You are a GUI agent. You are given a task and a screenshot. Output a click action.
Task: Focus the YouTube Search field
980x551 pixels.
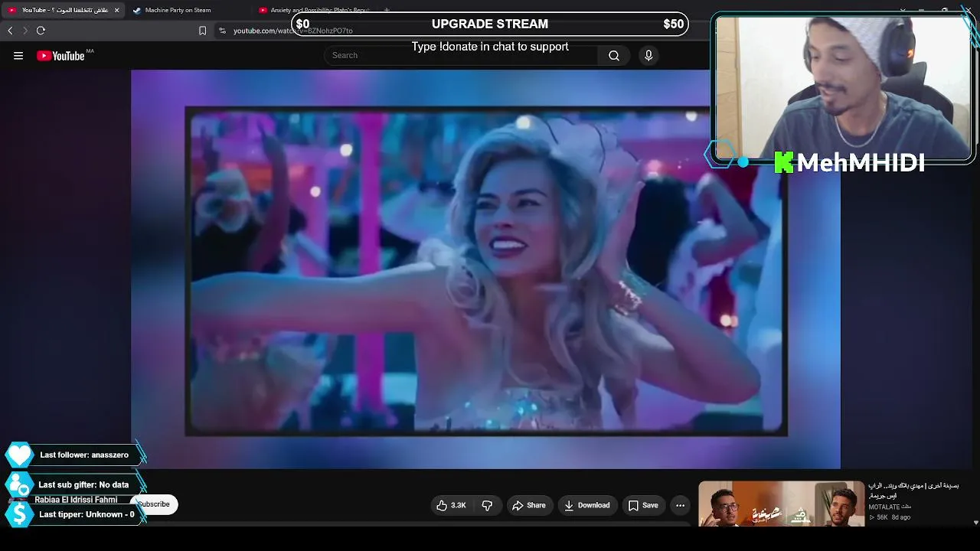462,55
